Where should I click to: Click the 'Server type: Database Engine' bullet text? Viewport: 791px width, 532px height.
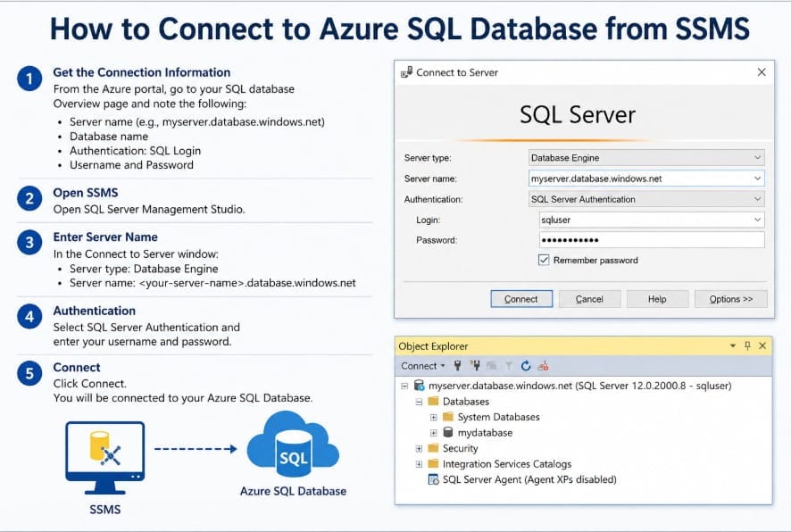tap(144, 269)
